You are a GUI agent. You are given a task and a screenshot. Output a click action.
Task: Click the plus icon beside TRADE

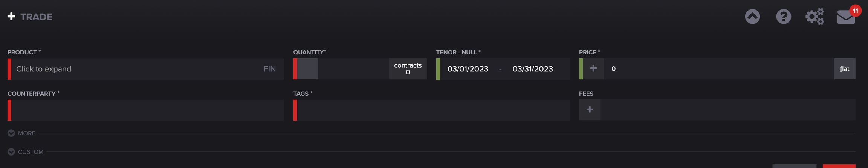[11, 17]
